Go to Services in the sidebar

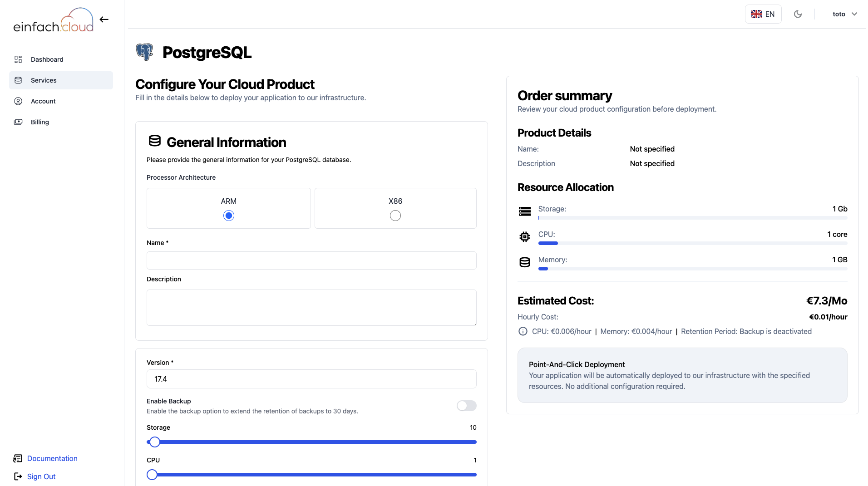click(x=44, y=80)
